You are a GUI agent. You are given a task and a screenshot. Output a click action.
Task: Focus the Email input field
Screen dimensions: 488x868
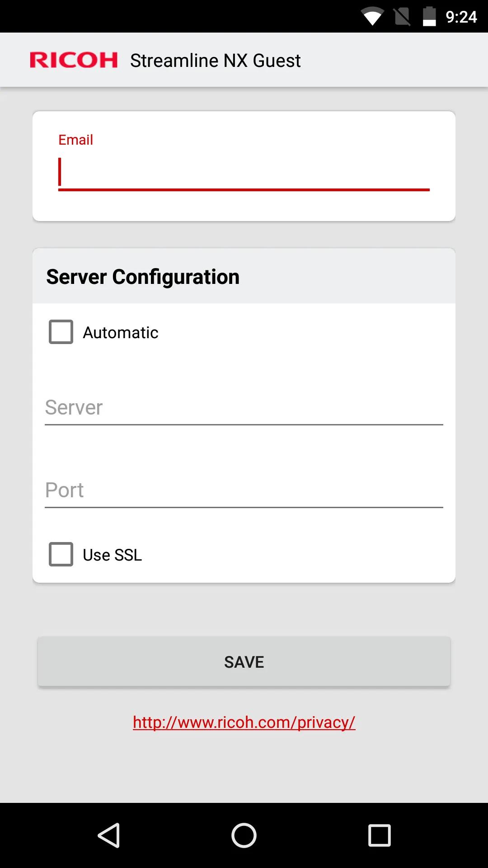244,173
